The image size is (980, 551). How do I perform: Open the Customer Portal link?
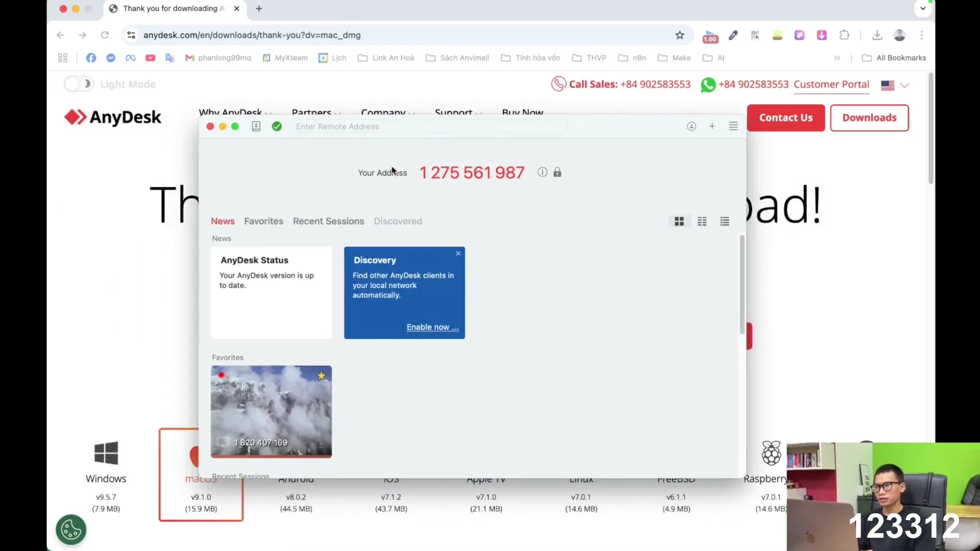pos(831,85)
